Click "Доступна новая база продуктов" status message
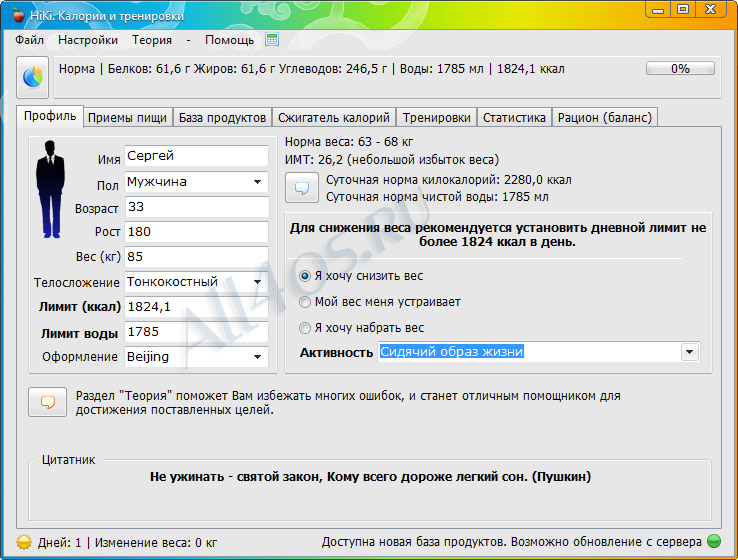The width and height of the screenshot is (738, 560). tap(512, 542)
